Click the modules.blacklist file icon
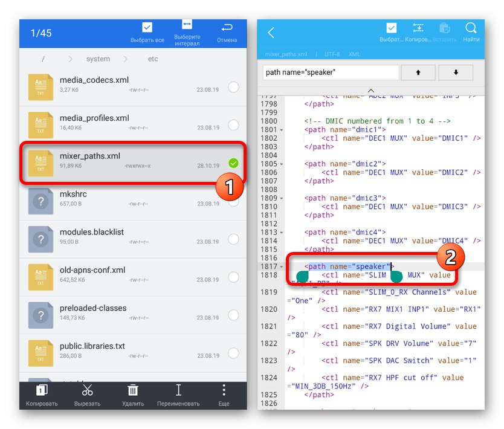 pos(40,239)
